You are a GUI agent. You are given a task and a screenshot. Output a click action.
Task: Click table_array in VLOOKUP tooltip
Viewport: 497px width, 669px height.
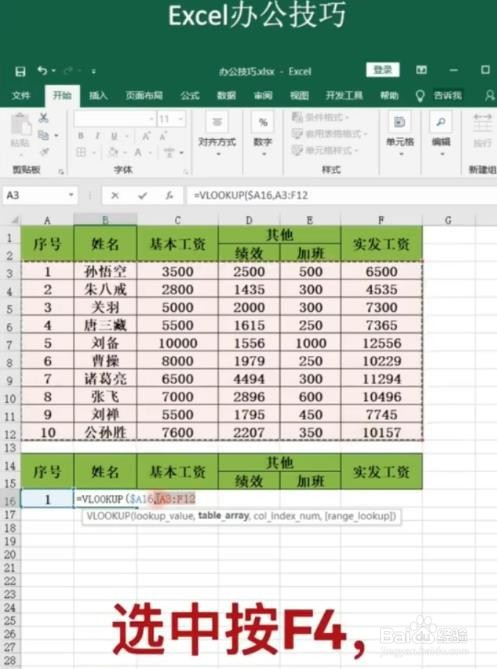223,516
